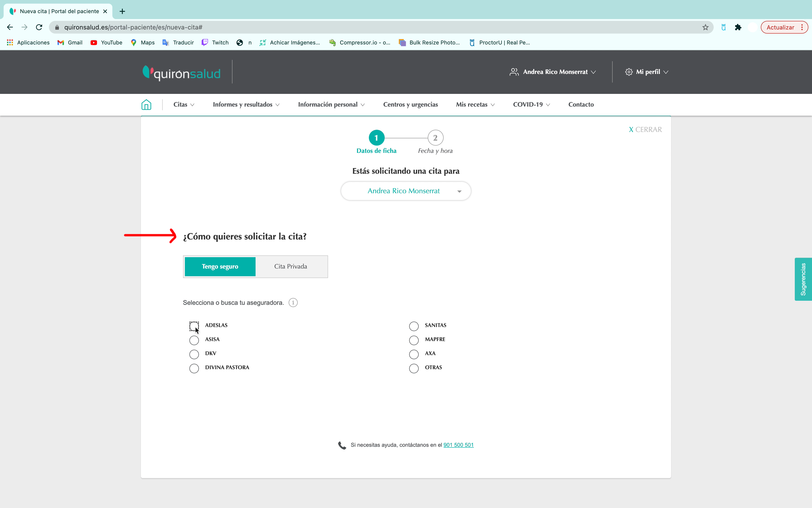Click the address bar URL field
The width and height of the screenshot is (812, 508).
click(381, 27)
